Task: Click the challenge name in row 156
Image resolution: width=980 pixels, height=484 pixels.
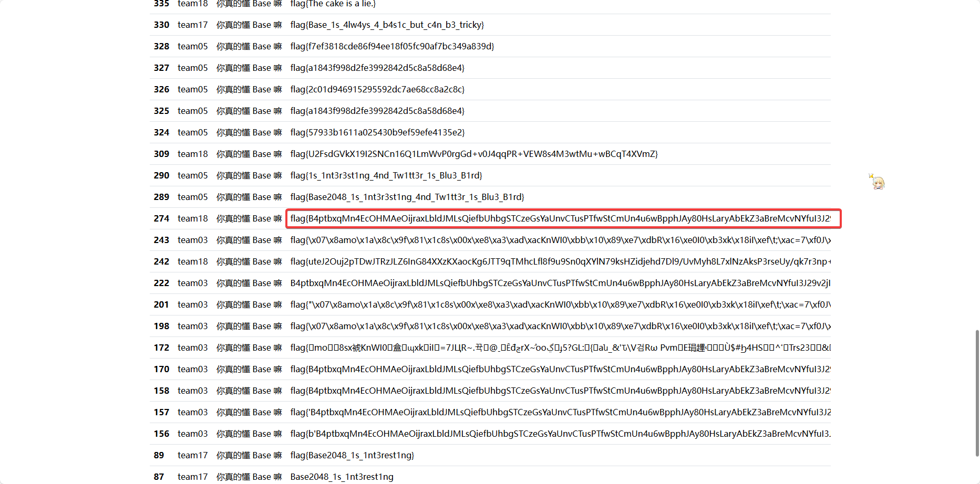Action: tap(249, 434)
